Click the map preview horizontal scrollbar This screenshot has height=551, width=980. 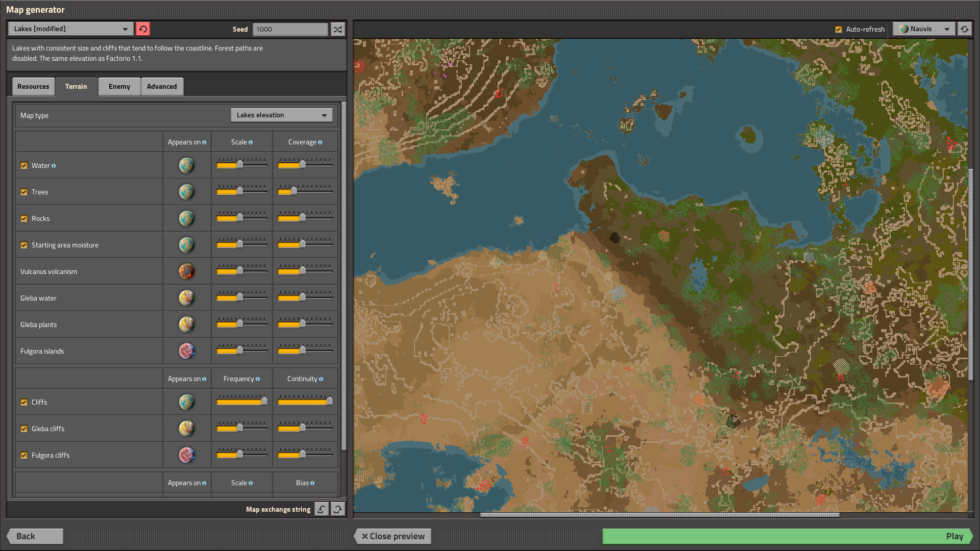[659, 515]
